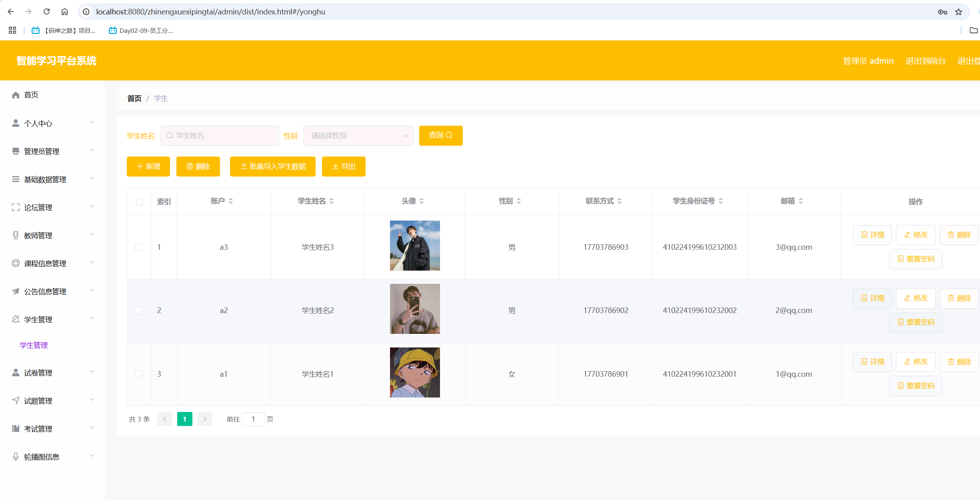This screenshot has height=500, width=980.
Task: Bookmark this page with star icon
Action: click(958, 12)
